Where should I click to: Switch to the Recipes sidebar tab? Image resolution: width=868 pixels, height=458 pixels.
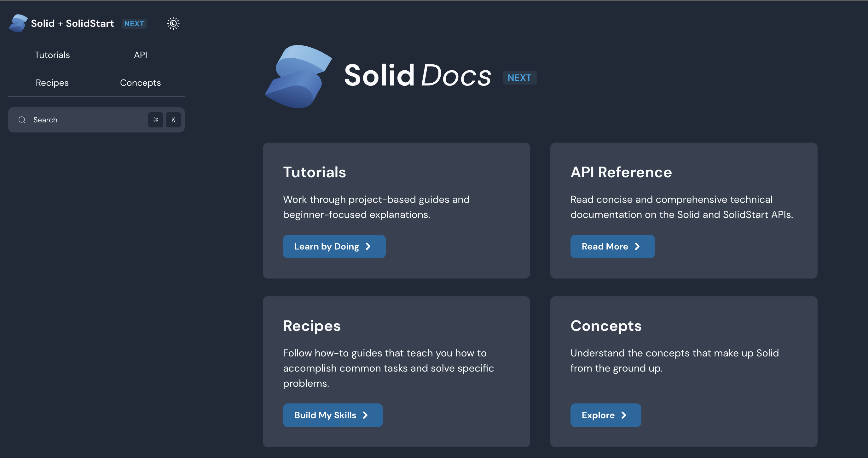[52, 83]
